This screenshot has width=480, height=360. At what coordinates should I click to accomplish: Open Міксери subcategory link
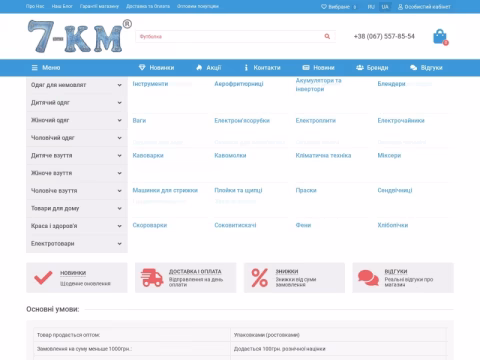389,156
